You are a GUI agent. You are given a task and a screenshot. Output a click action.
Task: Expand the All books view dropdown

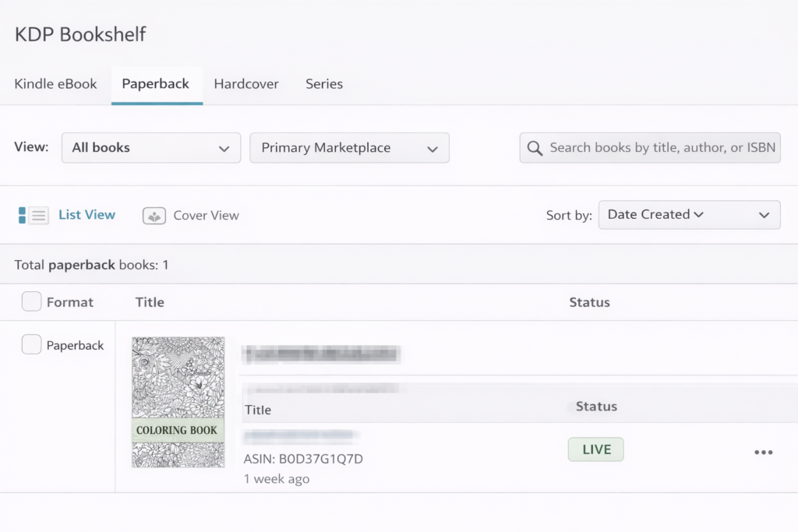pos(150,148)
